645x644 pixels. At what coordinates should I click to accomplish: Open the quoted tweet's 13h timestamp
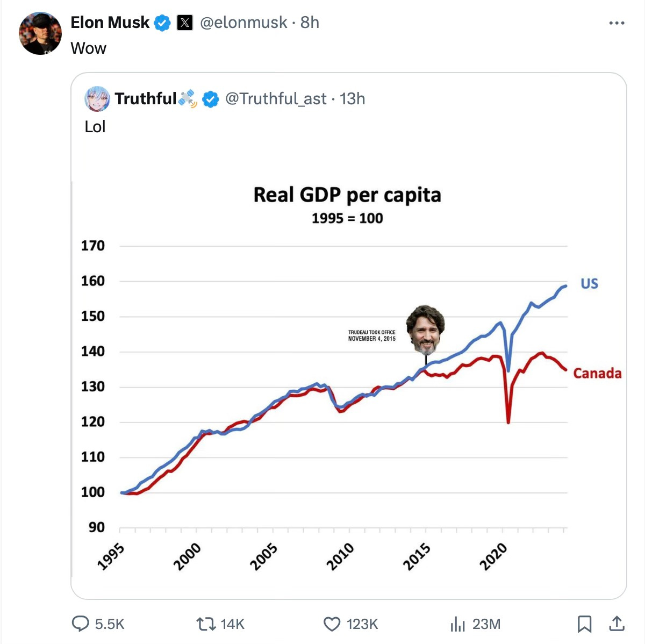coord(353,99)
